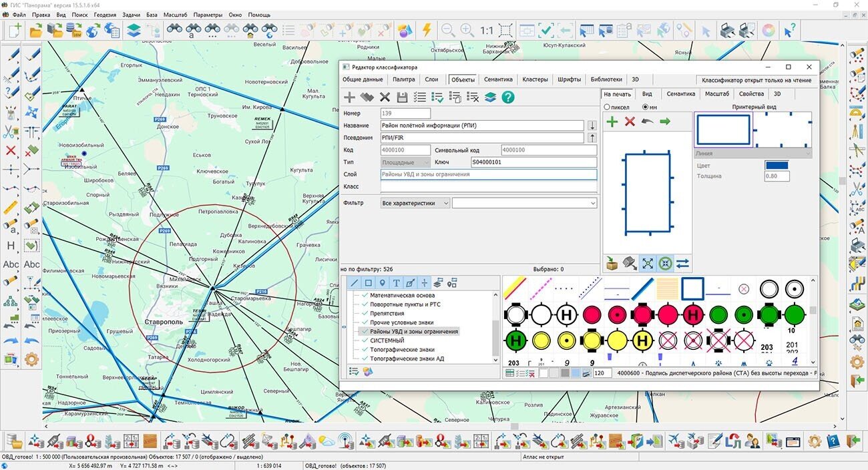The image size is (868, 470).
Task: Click the teal help question mark icon
Action: pos(508,97)
